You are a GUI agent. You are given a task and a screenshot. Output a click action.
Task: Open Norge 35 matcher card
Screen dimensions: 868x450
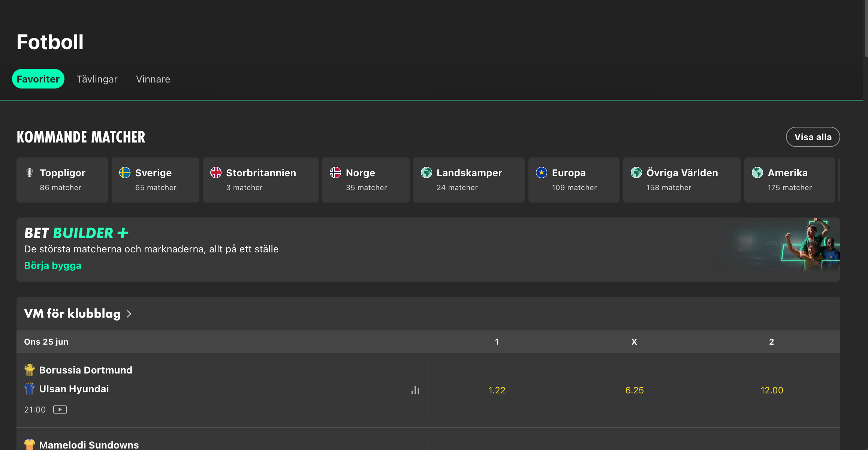(366, 180)
